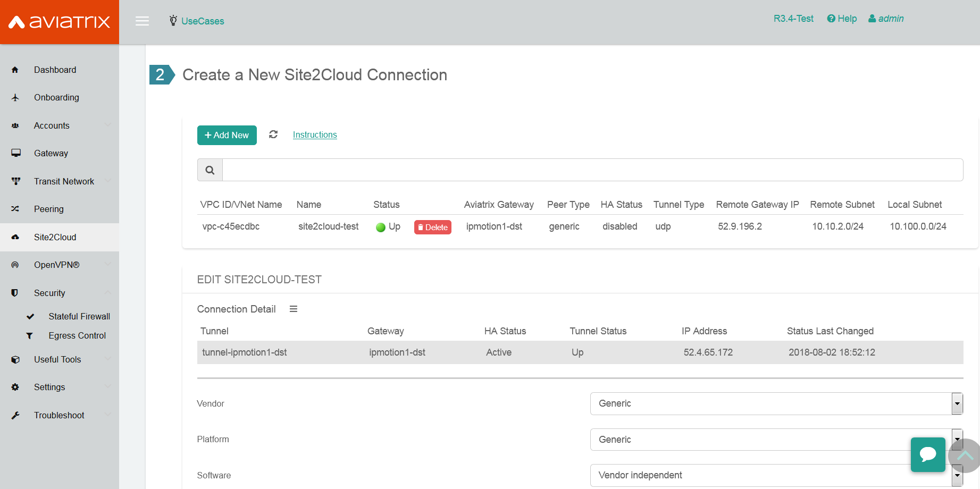Open Egress Control under Security
This screenshot has height=489, width=980.
(x=77, y=335)
